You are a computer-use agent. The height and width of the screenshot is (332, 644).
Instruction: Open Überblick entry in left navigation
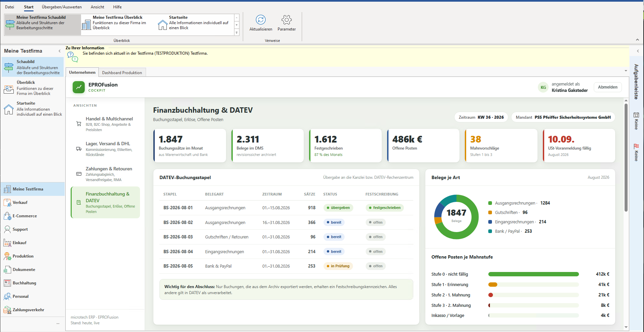click(x=32, y=88)
